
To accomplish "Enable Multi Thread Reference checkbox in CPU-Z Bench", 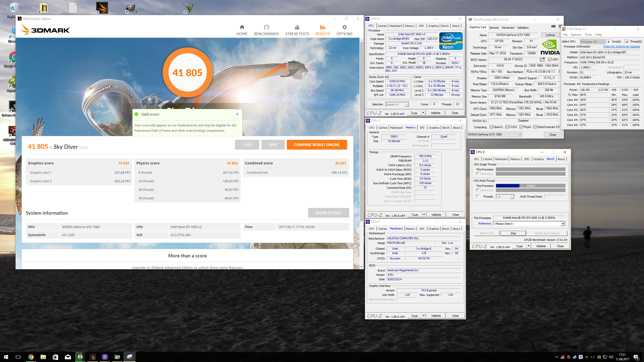I will click(x=477, y=190).
